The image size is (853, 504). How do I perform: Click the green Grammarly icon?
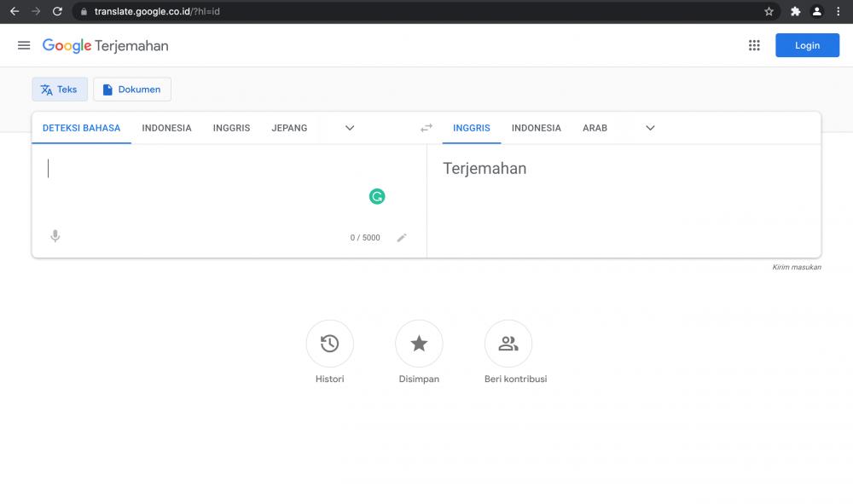coord(377,196)
